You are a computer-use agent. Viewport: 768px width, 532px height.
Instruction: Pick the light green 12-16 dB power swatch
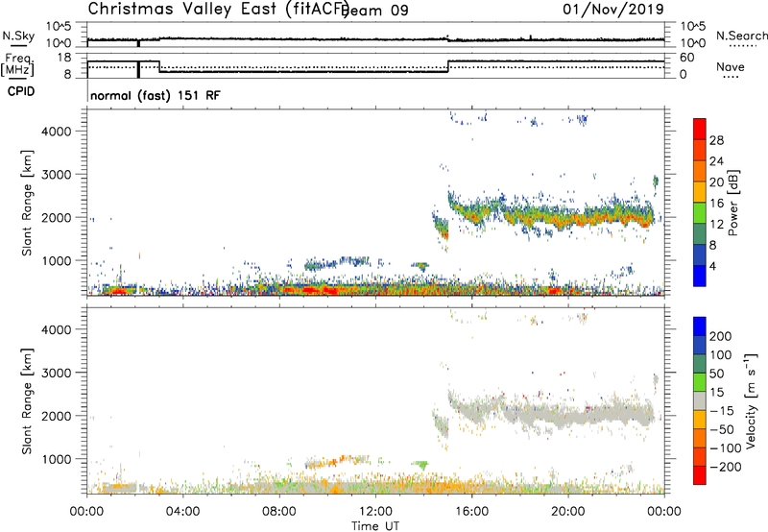pos(700,213)
